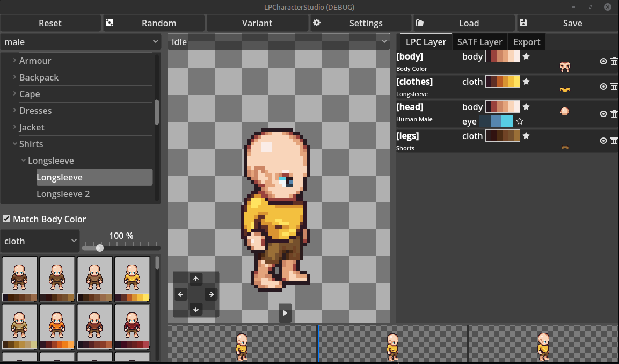The image size is (619, 364).
Task: Click the Random dice button
Action: coord(155,23)
